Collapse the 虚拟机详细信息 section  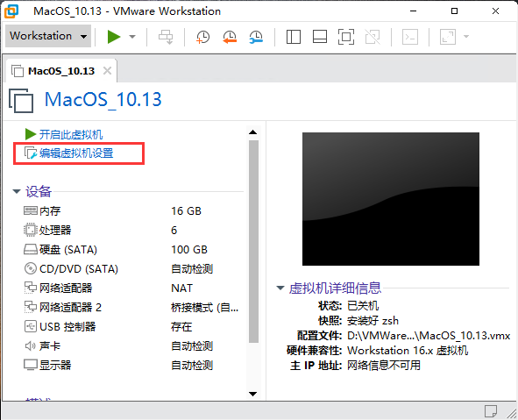(x=280, y=288)
